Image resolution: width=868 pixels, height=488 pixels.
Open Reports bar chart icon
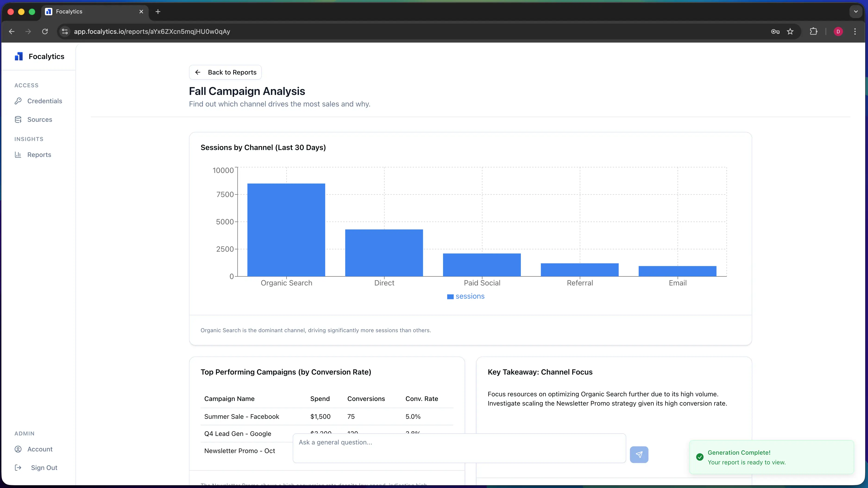point(18,155)
